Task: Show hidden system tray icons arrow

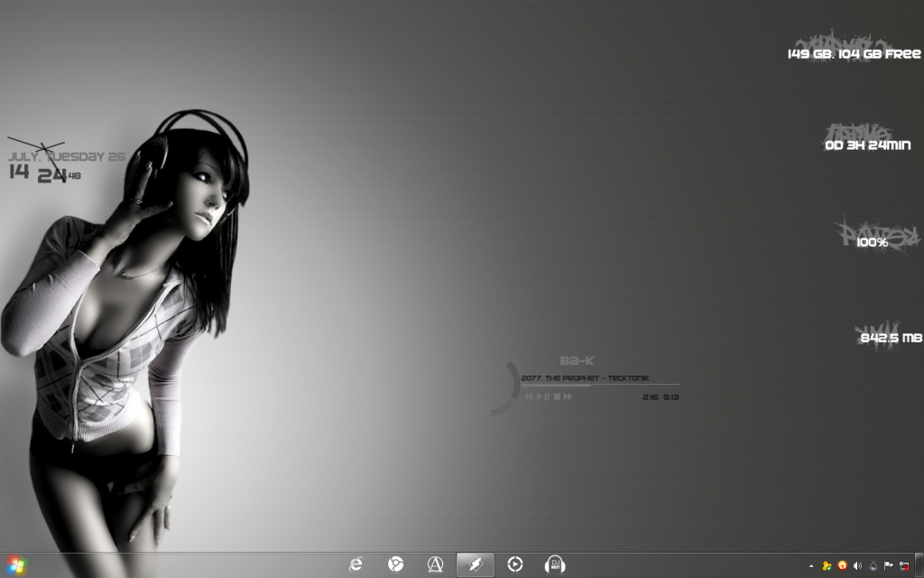Action: pyautogui.click(x=811, y=566)
